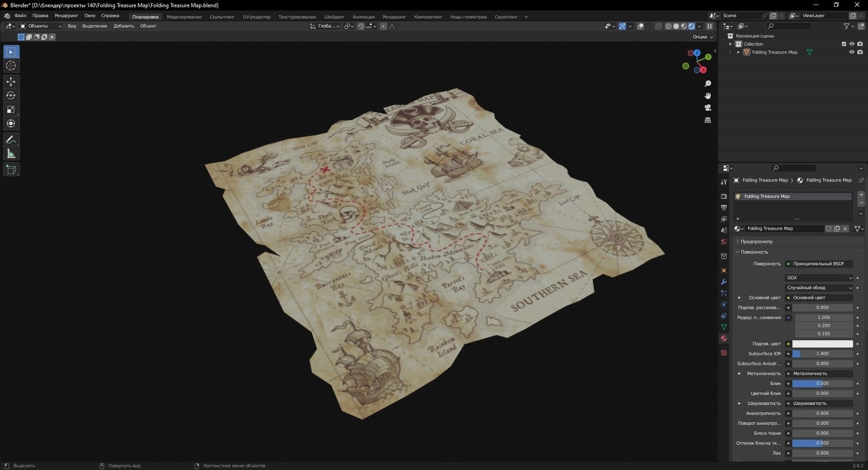Viewport: 868px width, 470px height.
Task: Open the Render properties tab
Action: point(724,196)
